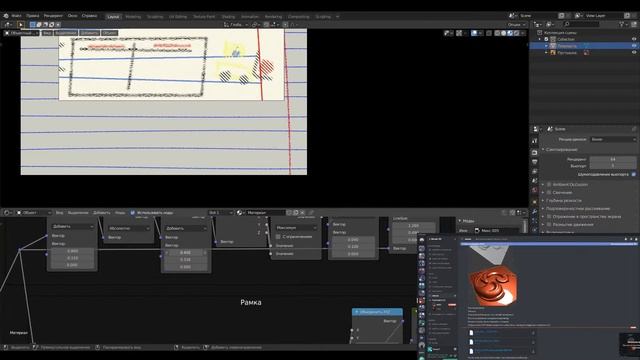Image resolution: width=640 pixels, height=360 pixels.
Task: Switch viewport to wireframe shading
Action: click(x=498, y=33)
